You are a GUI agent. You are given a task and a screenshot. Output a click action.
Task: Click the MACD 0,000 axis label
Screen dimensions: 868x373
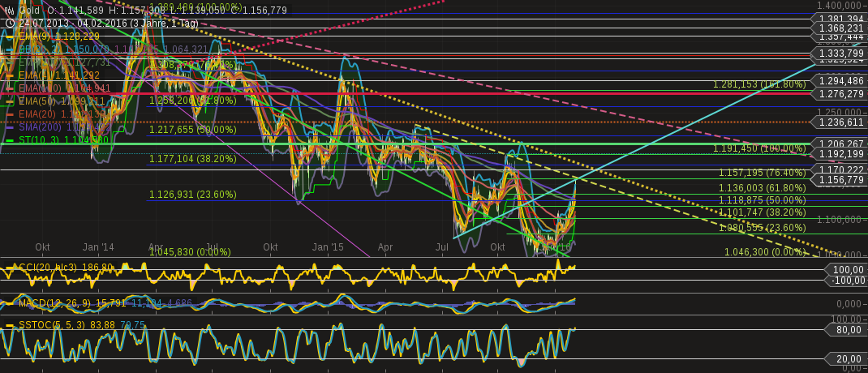coord(849,304)
